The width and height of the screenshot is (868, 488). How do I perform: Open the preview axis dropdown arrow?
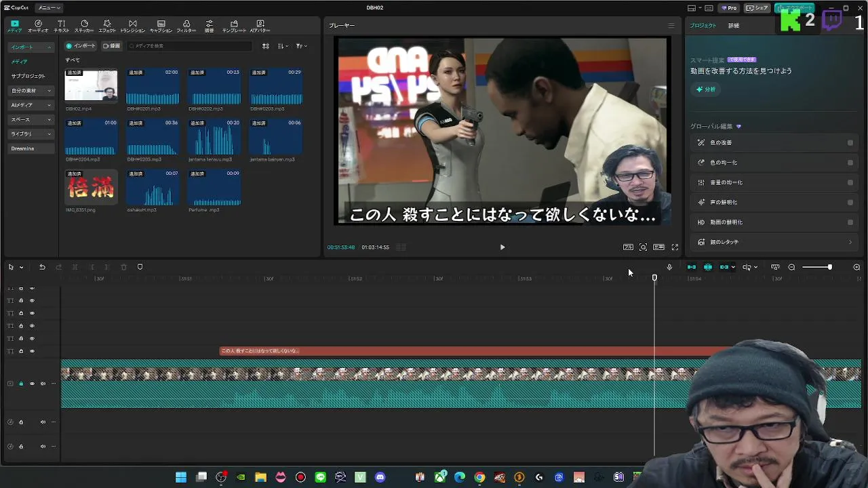click(755, 267)
